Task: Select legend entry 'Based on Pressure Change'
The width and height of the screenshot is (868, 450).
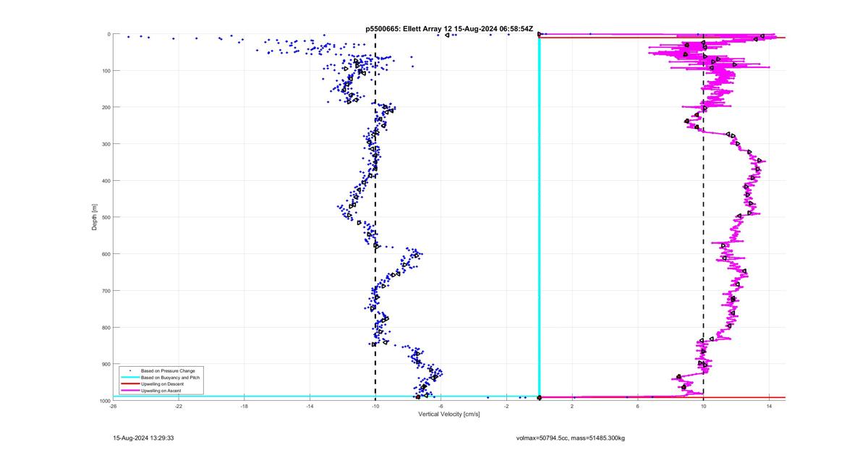Action: [168, 371]
